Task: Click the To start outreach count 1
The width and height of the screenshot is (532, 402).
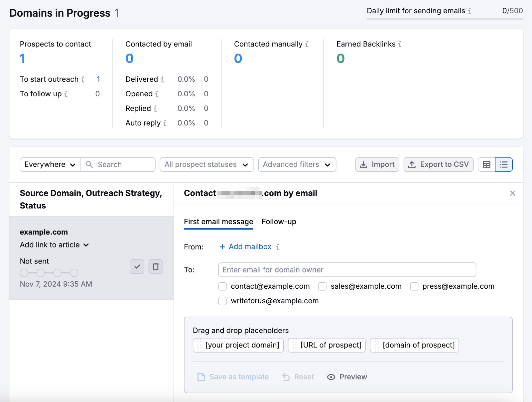Action: tap(98, 79)
